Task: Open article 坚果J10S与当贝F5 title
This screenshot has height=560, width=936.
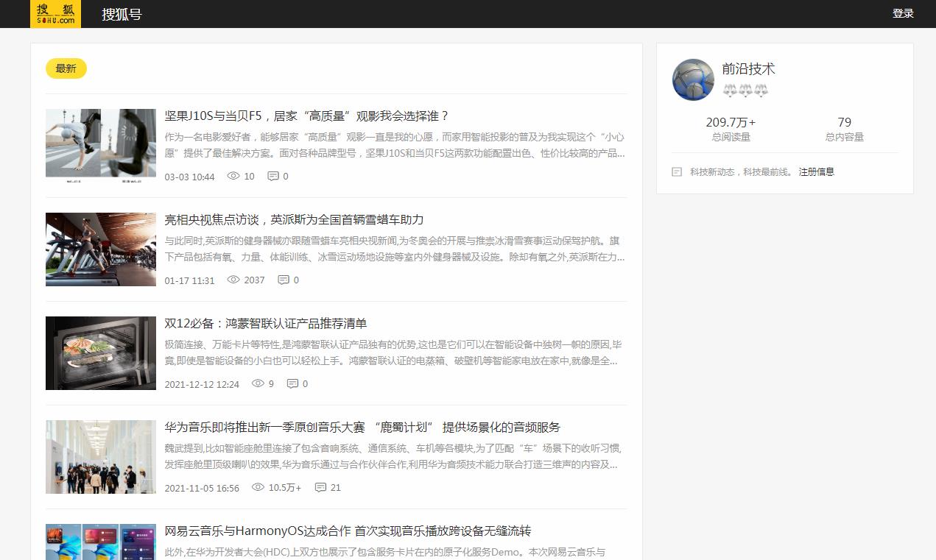Action: [306, 116]
